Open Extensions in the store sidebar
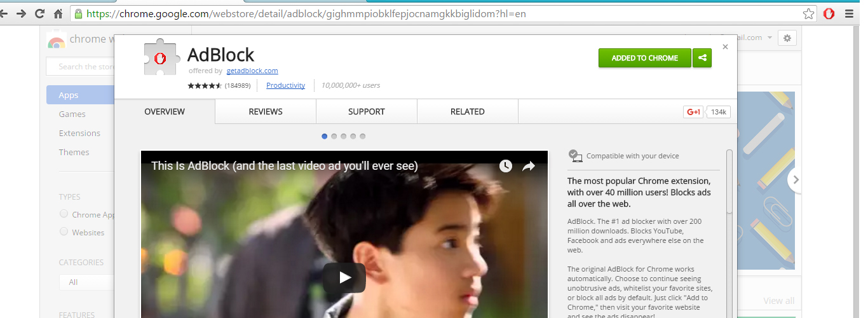 [x=79, y=133]
